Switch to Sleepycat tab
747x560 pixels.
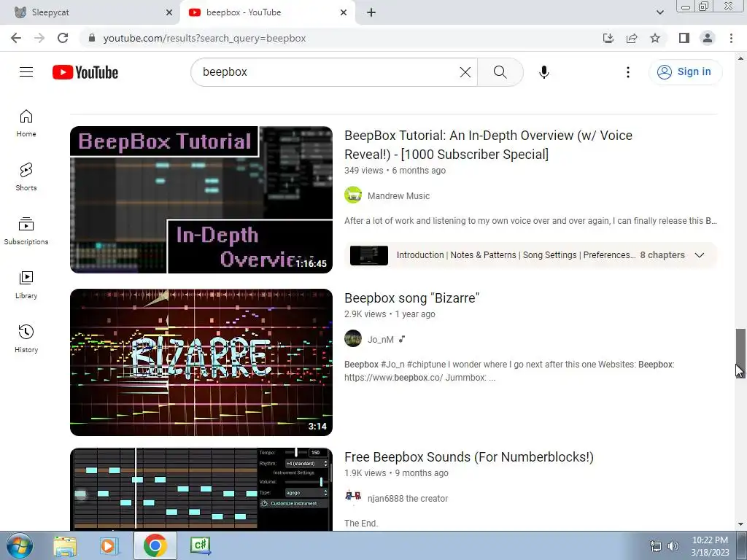(90, 12)
